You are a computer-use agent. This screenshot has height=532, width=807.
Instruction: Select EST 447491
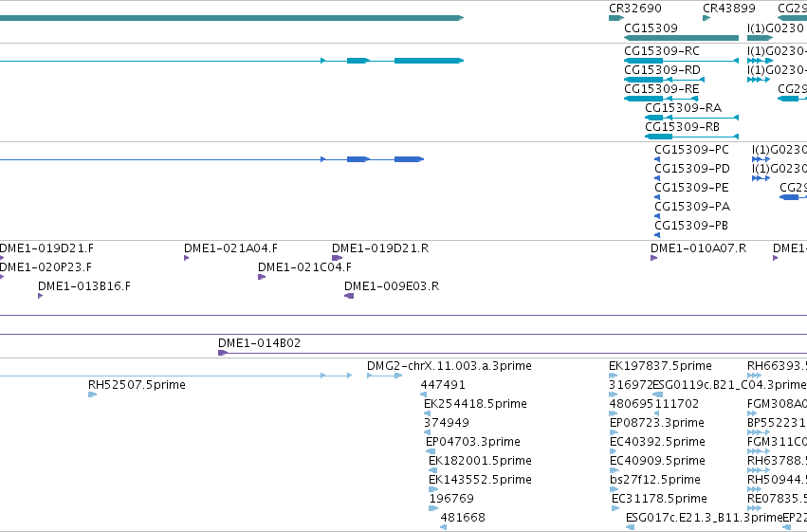(x=443, y=385)
